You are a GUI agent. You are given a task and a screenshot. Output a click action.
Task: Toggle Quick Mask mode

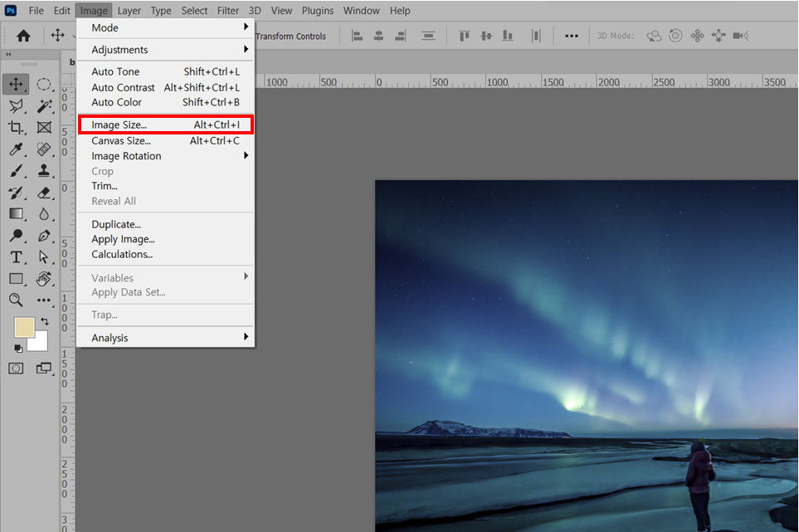[16, 368]
